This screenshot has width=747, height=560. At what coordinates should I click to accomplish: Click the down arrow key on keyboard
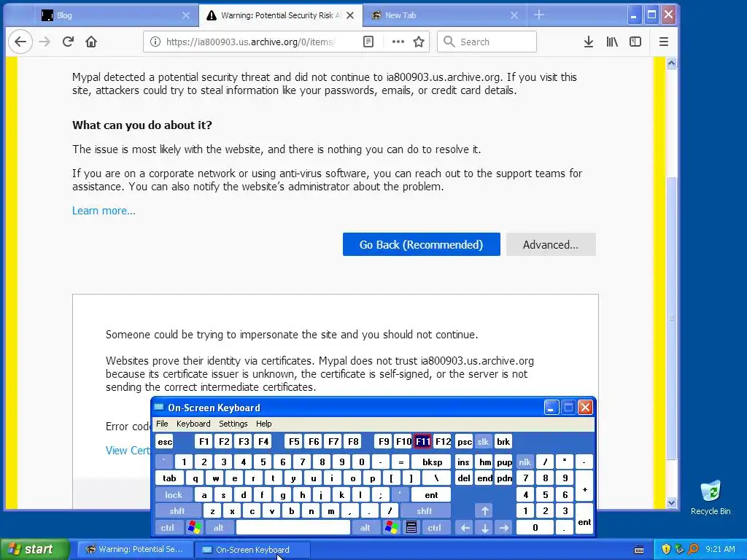tap(484, 528)
